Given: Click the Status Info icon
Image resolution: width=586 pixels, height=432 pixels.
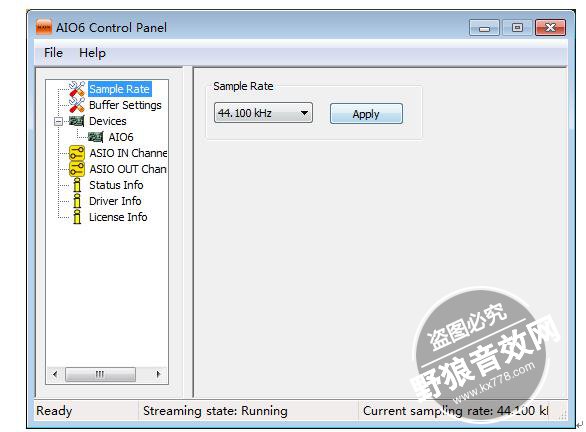Looking at the screenshot, I should pyautogui.click(x=77, y=185).
